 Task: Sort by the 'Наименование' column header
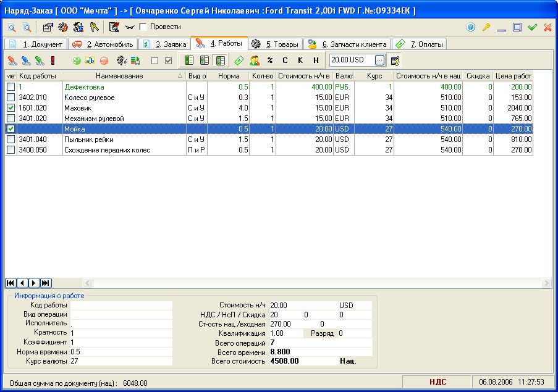click(119, 76)
